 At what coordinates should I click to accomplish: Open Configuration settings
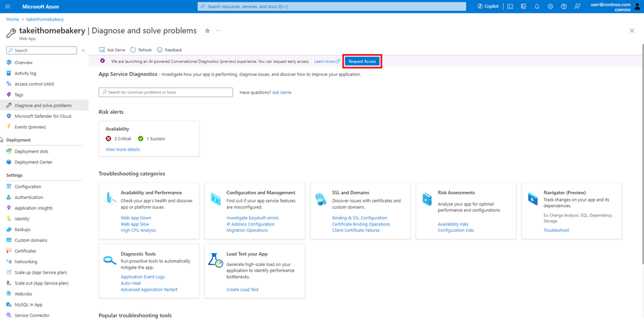point(28,187)
